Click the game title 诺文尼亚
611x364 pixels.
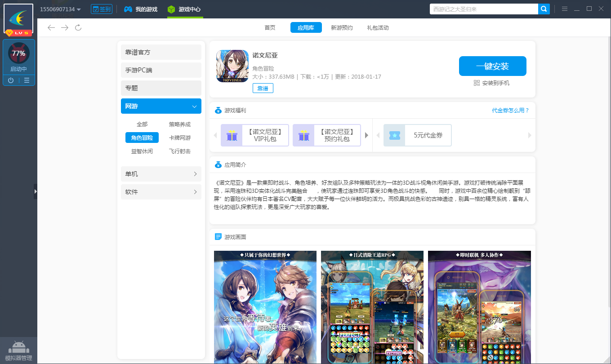(265, 56)
